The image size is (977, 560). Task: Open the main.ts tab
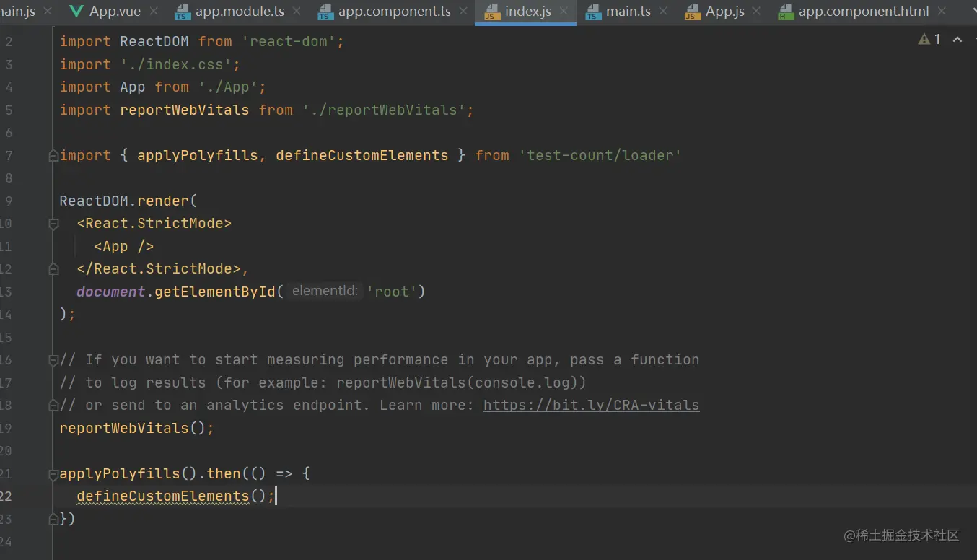628,12
